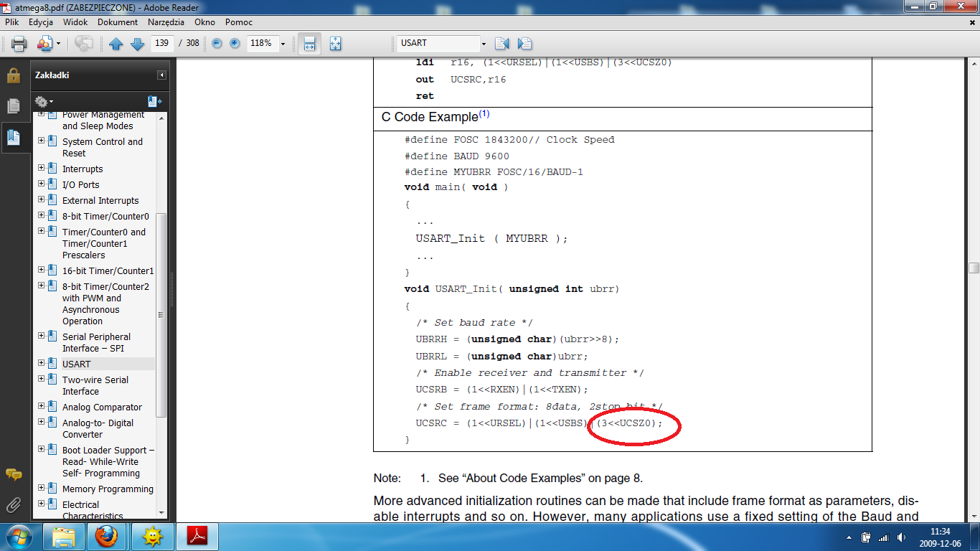
Task: Open the collaborate/email toolbar icon
Action: point(44,43)
